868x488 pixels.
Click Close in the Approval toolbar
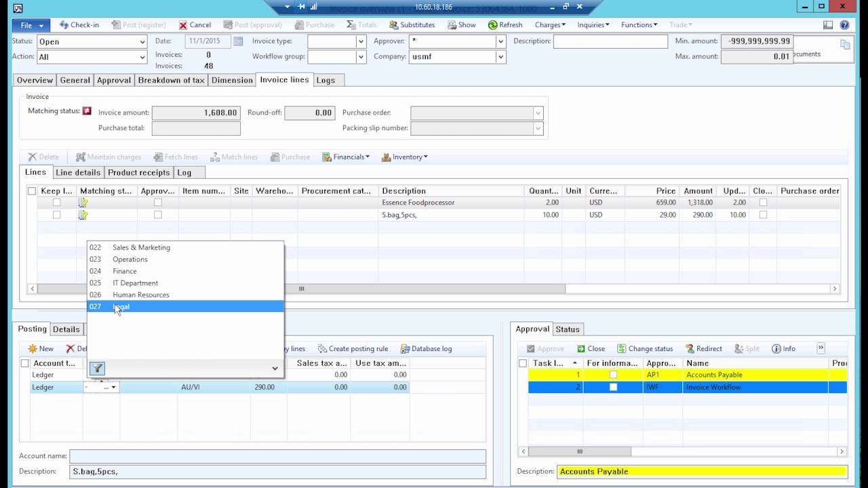(591, 349)
